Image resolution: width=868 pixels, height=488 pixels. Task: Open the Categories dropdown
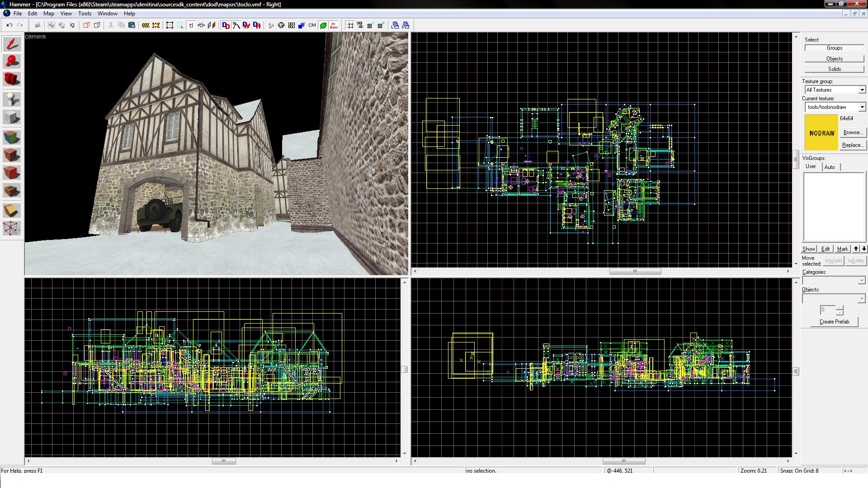coord(861,281)
